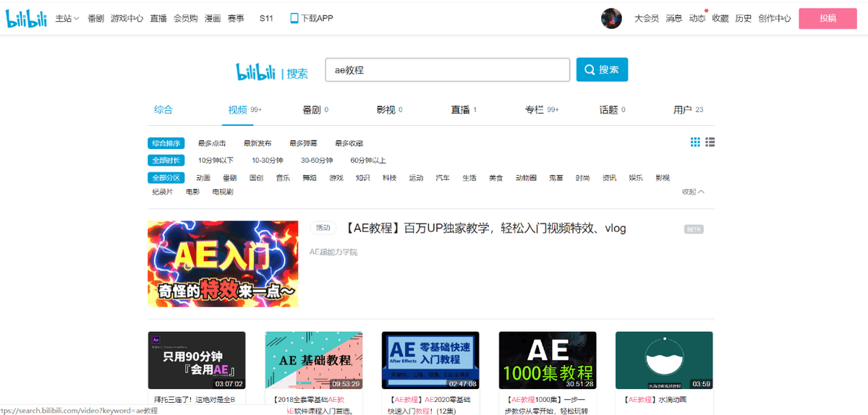The height and width of the screenshot is (415, 868).
Task: Click the ae教程 search input field
Action: tap(447, 70)
